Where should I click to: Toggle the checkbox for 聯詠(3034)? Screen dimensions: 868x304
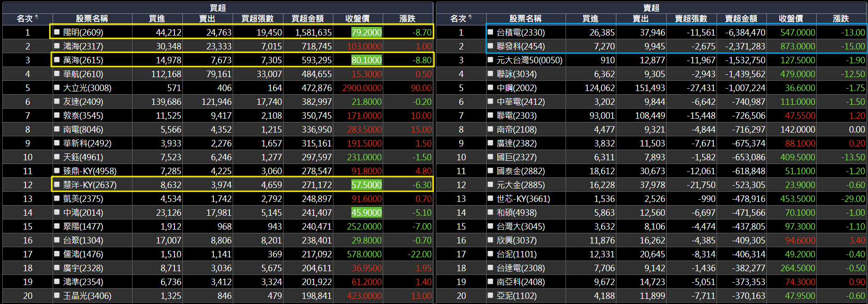490,74
